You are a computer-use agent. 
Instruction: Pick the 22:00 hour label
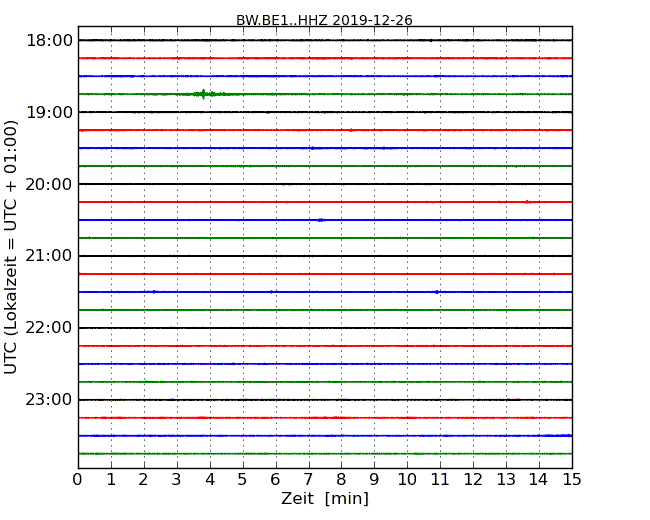(x=49, y=328)
